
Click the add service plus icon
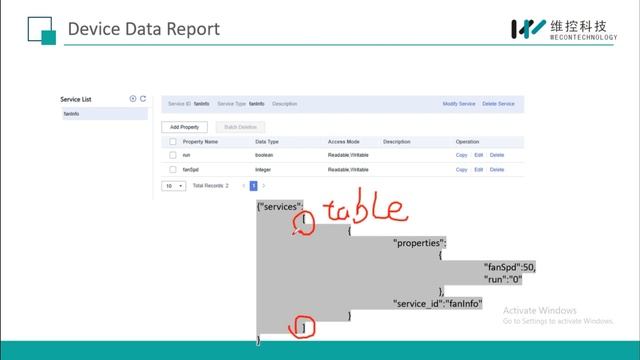pos(133,99)
